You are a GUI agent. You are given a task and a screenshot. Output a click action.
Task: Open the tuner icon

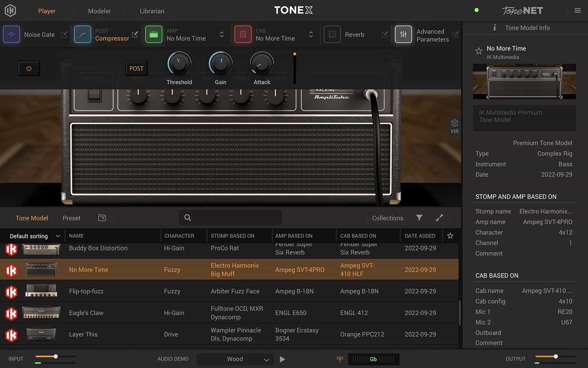[340, 359]
